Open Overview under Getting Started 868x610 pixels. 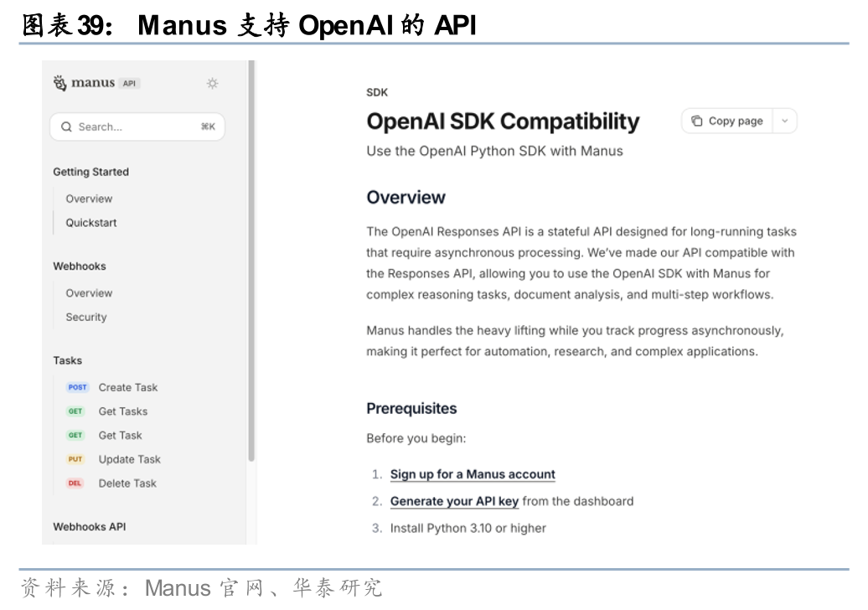[x=89, y=199]
